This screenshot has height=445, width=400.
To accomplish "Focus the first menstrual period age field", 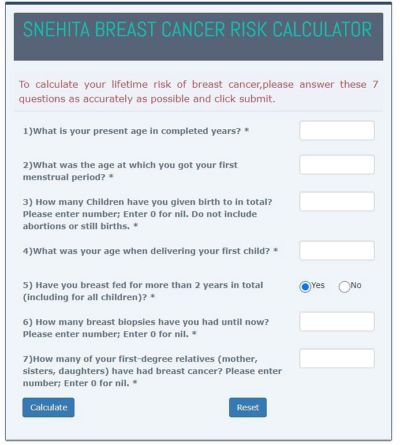I will click(x=337, y=165).
